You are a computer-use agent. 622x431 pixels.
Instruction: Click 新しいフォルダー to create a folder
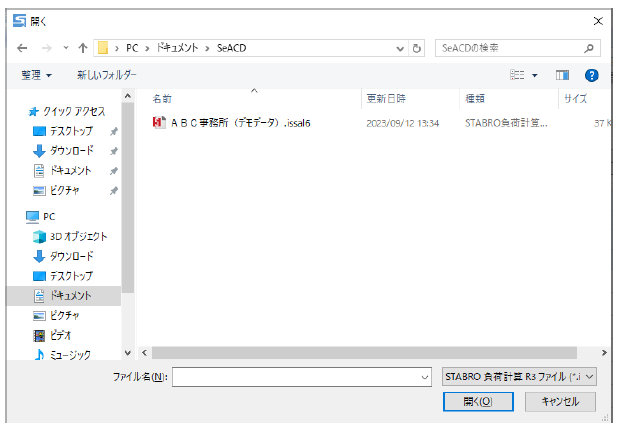coord(106,75)
